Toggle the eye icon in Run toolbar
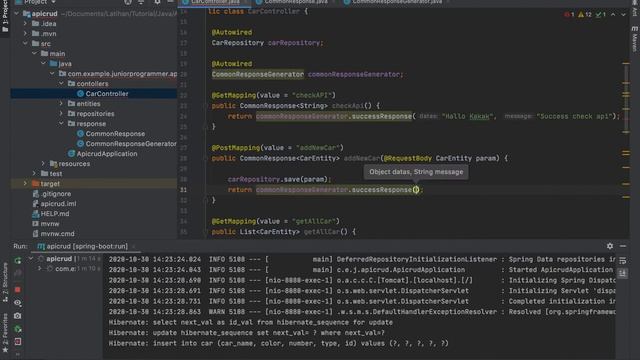This screenshot has width=640, height=360. pyautogui.click(x=18, y=302)
